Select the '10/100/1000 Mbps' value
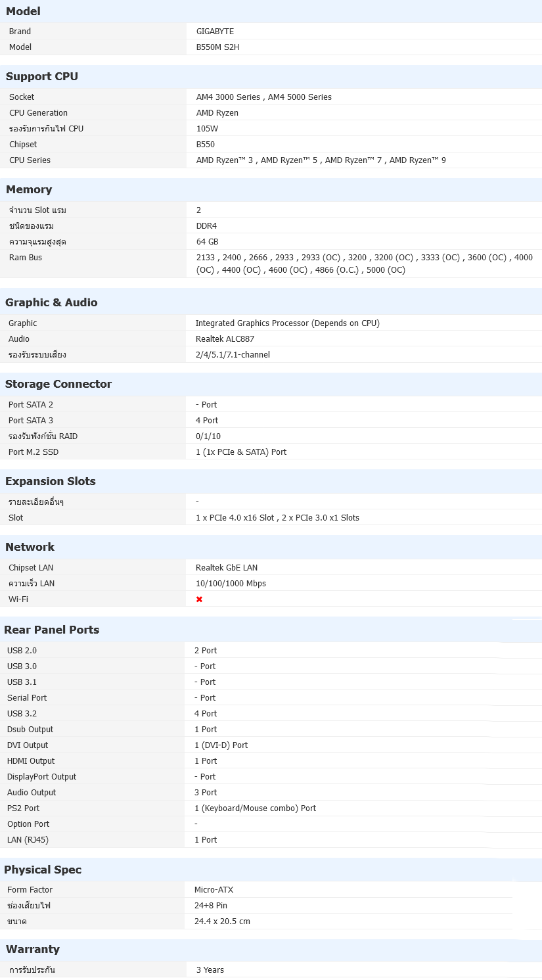Viewport: 542px width, 980px height. (231, 584)
